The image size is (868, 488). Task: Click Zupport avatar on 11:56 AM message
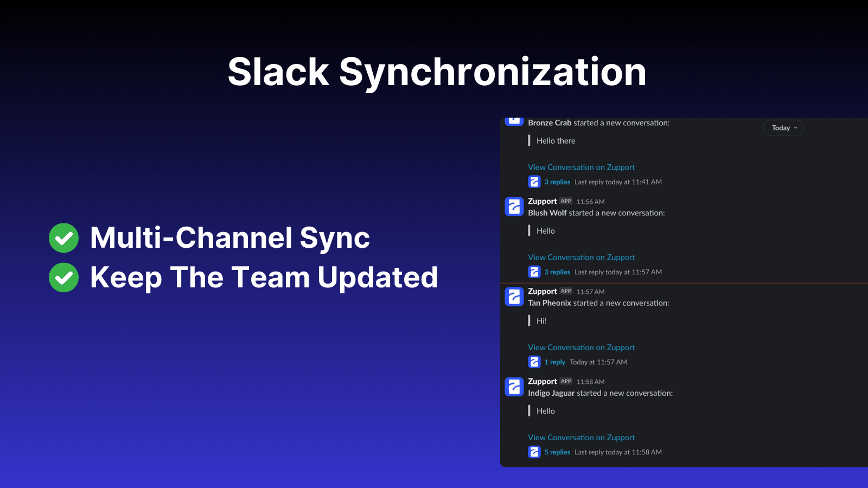514,207
